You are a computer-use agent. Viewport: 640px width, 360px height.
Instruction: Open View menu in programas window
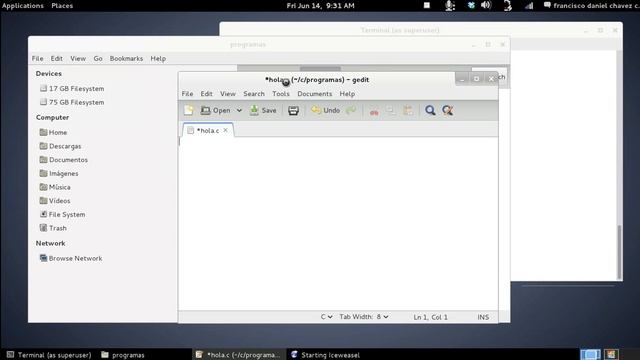pos(78,58)
